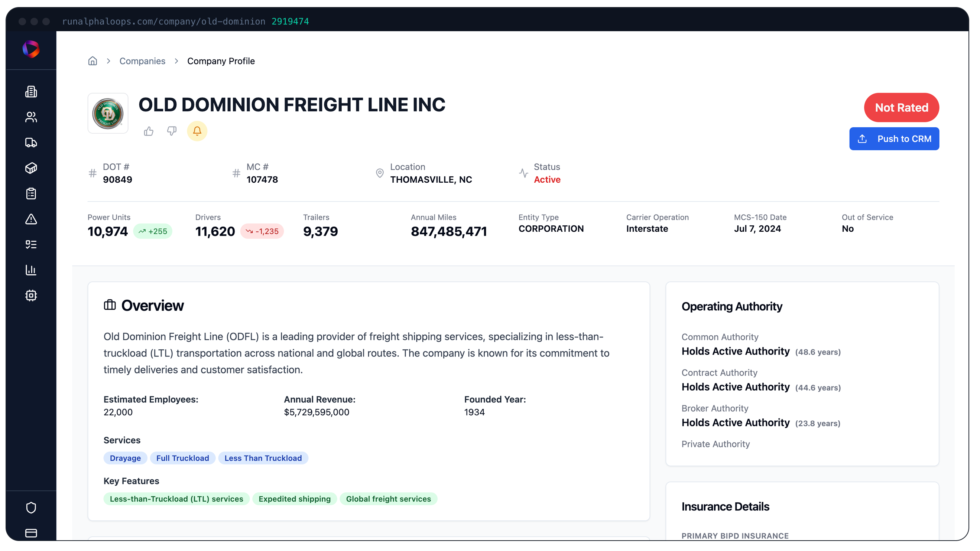
Task: Click the Old Dominion logo thumbnail
Action: (x=108, y=113)
